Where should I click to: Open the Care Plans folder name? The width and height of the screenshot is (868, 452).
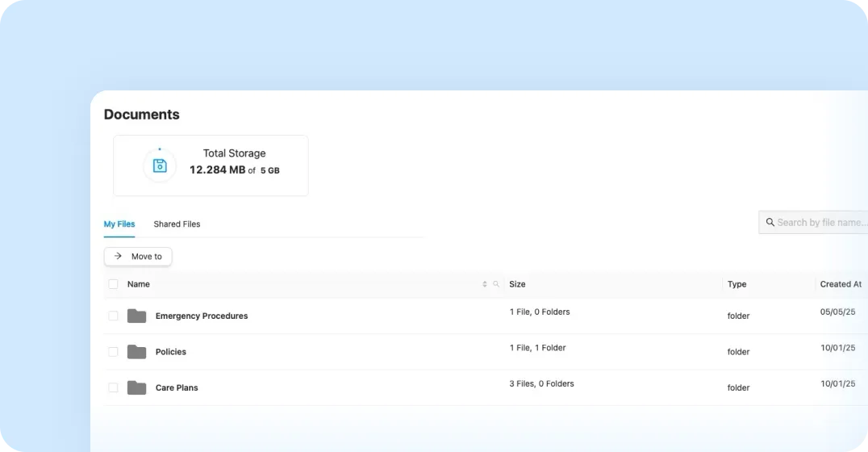point(177,387)
